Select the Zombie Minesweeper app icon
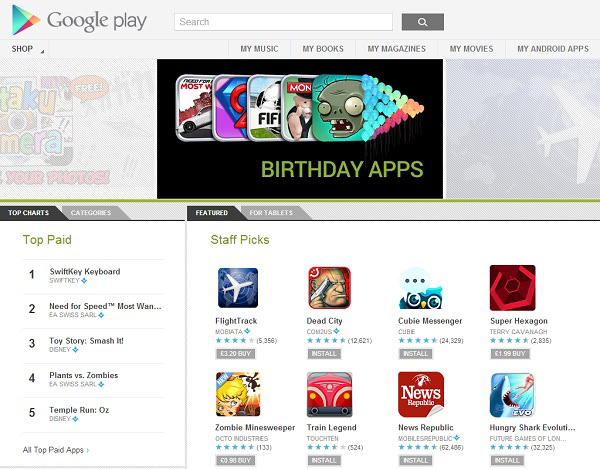The height and width of the screenshot is (469, 600). (238, 394)
